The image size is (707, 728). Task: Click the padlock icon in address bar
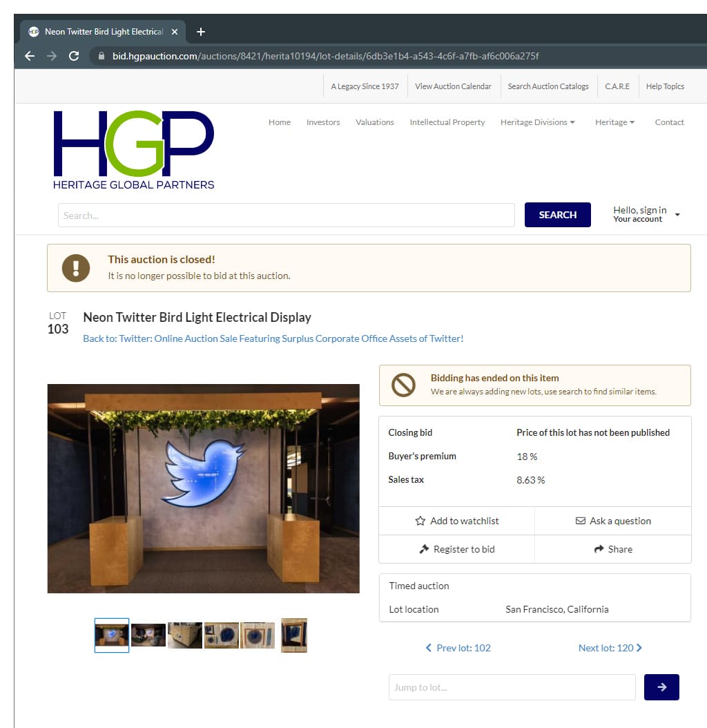tap(101, 56)
